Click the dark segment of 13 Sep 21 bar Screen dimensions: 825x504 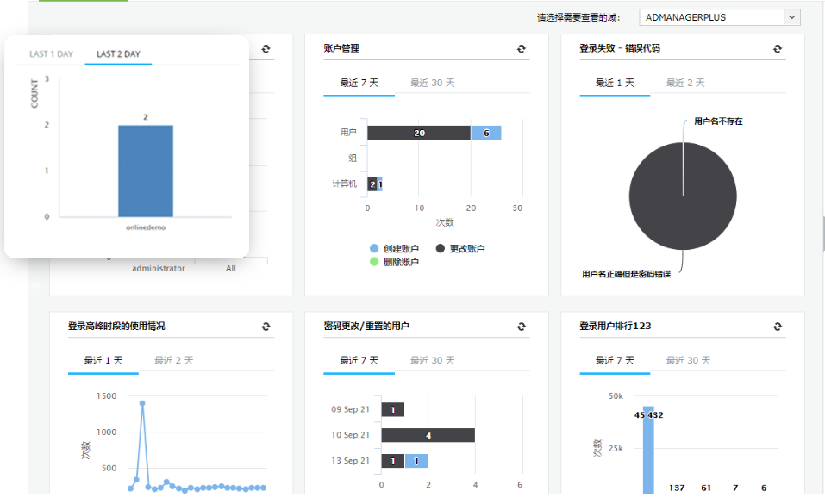392,461
